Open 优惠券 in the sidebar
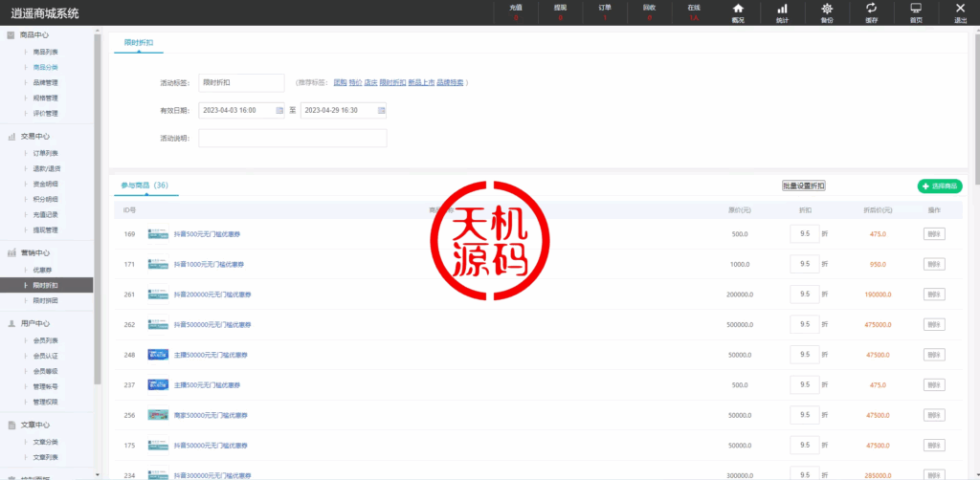 (42, 270)
